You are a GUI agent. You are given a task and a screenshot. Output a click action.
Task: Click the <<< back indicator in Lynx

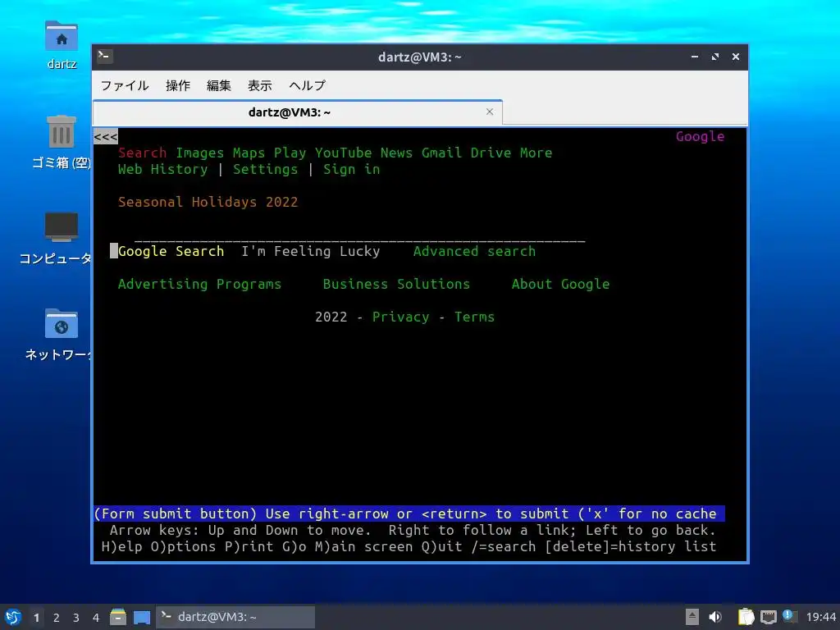106,137
